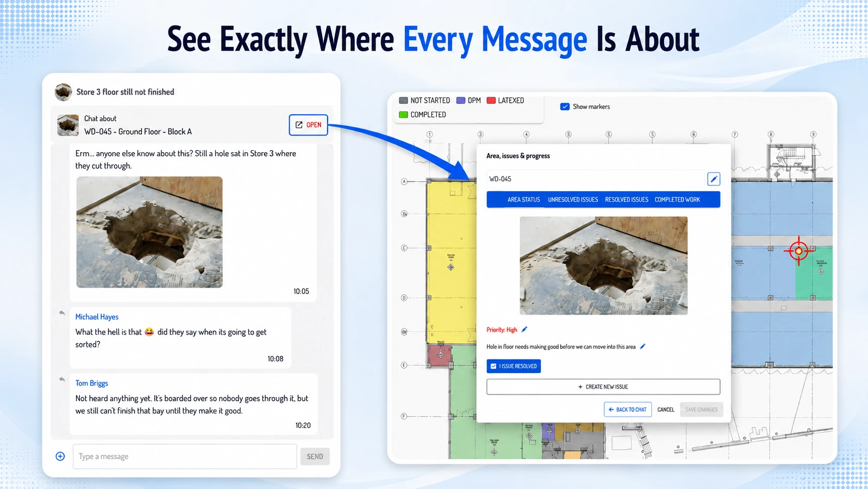Toggle the 1 ISSUE RESOLVED checkbox
The height and width of the screenshot is (489, 868).
[494, 366]
